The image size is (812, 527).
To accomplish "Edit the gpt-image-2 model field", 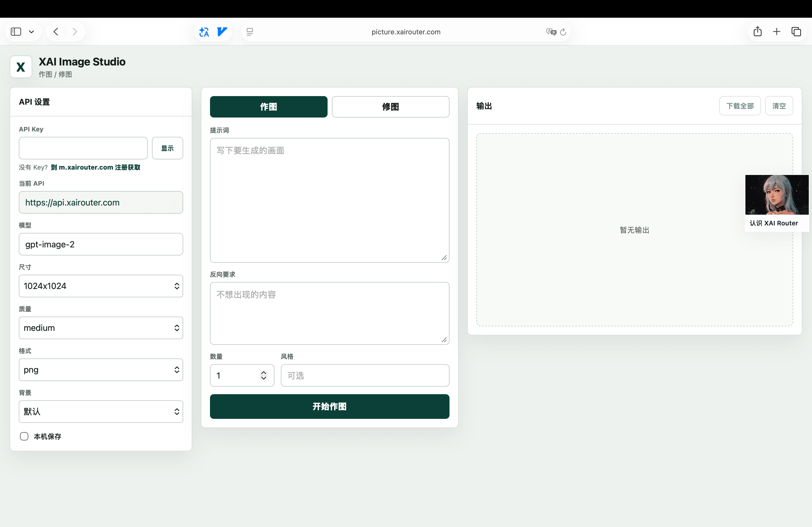I will [x=101, y=244].
